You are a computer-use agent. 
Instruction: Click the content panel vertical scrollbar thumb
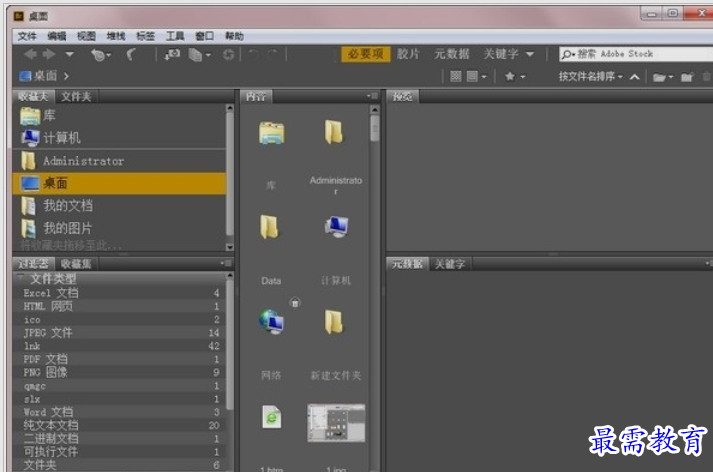pos(374,128)
